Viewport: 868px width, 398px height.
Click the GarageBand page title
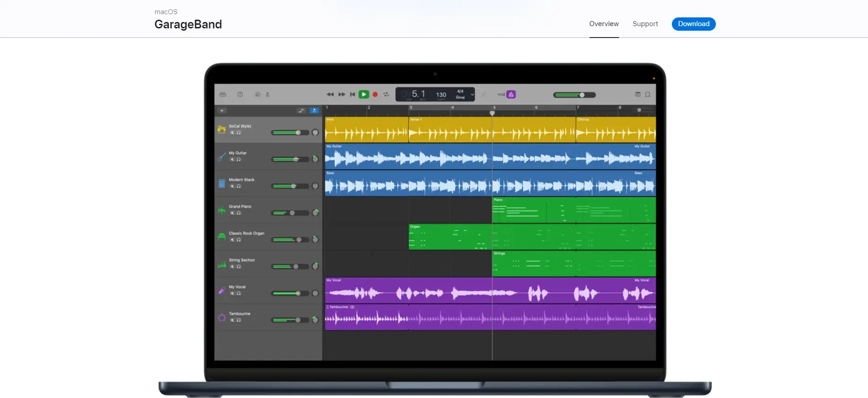pos(188,24)
